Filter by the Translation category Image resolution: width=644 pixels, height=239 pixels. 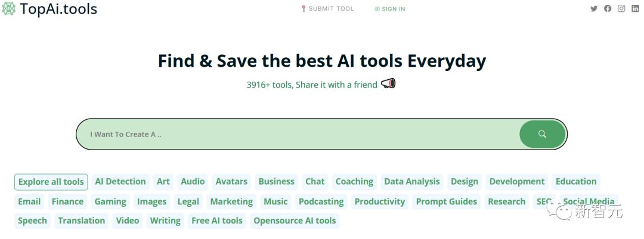click(x=82, y=221)
